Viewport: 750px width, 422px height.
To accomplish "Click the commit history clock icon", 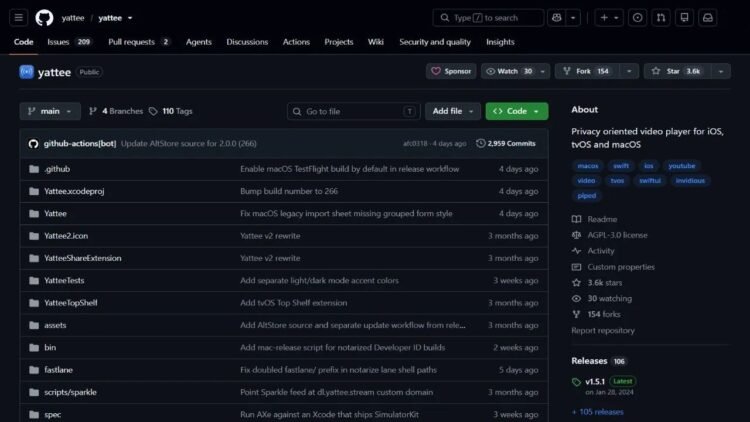I will 480,143.
